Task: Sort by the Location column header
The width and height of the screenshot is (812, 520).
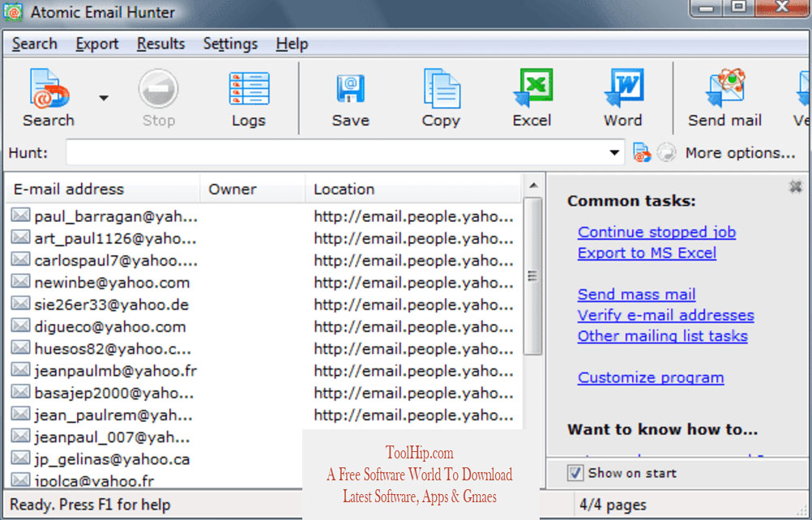Action: (x=413, y=189)
